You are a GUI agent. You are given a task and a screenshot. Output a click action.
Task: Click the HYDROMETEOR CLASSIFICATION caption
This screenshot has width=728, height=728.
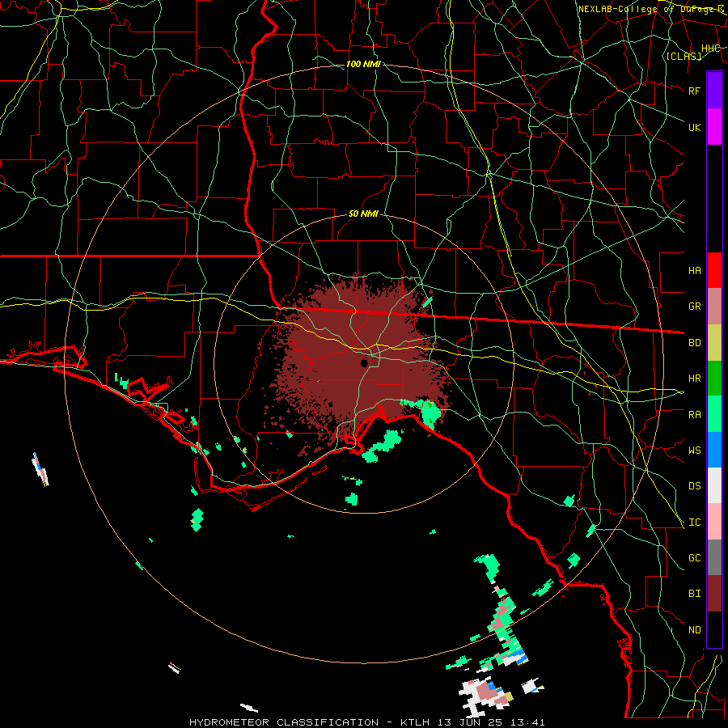tap(284, 722)
